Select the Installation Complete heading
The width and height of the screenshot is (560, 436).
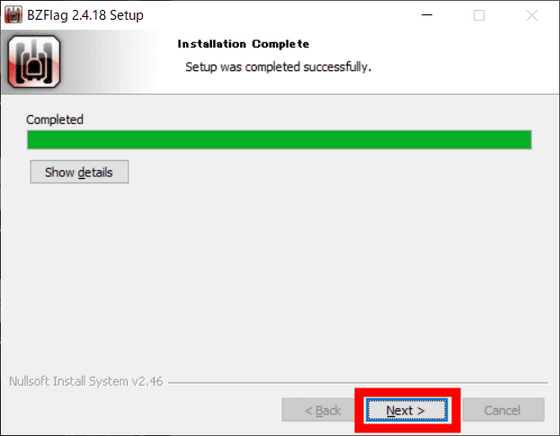(243, 44)
